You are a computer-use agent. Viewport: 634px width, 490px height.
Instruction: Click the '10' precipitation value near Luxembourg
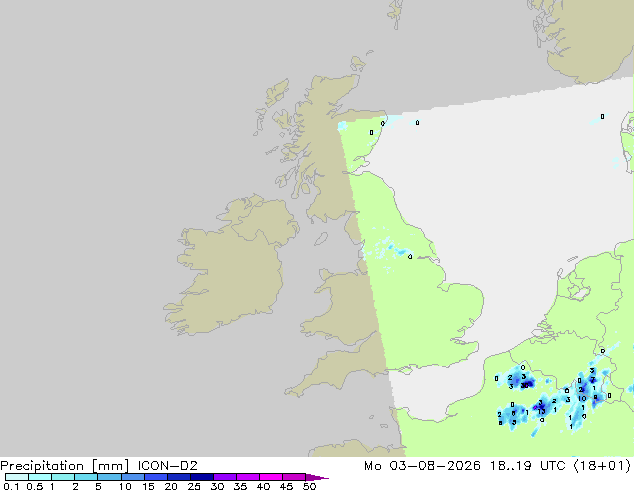[582, 398]
